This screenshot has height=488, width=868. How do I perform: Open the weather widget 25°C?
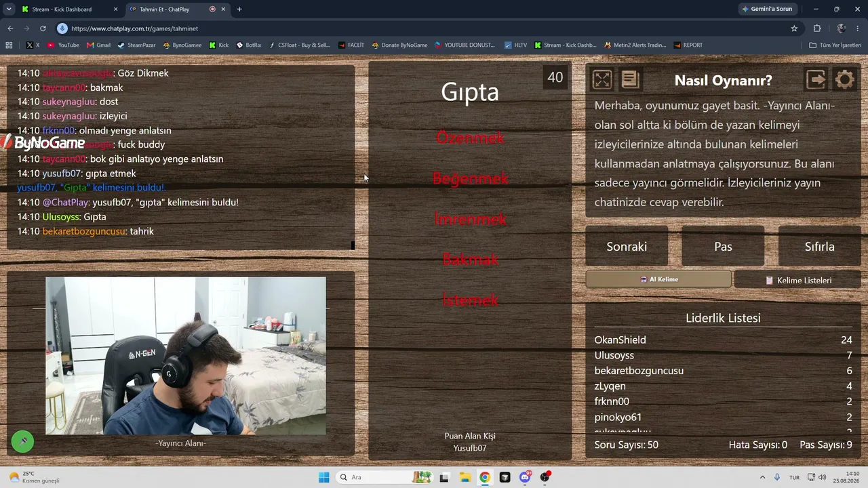33,477
